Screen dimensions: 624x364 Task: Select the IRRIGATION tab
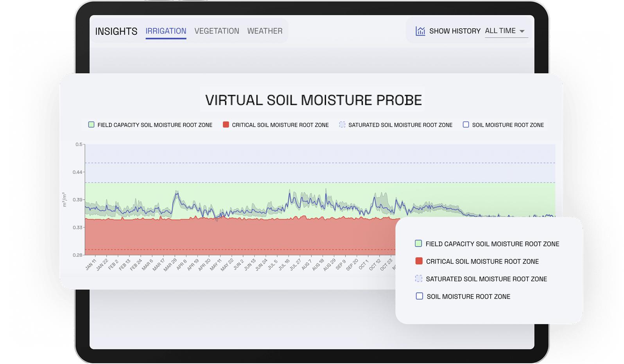(x=166, y=31)
